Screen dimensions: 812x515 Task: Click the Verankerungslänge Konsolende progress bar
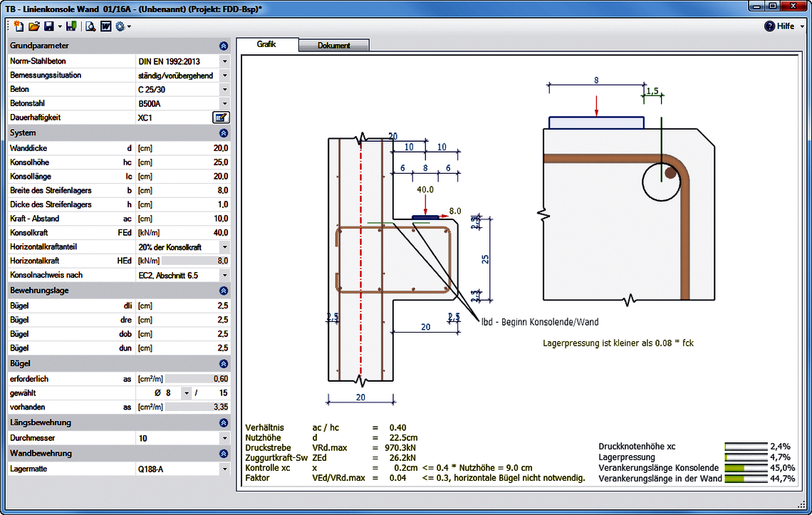(x=746, y=468)
